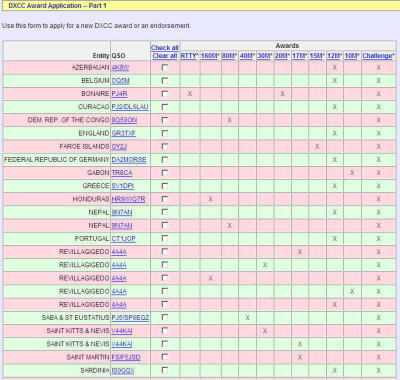Open the TR8CA Gabon QSO link
The width and height of the screenshot is (400, 380).
pos(122,173)
